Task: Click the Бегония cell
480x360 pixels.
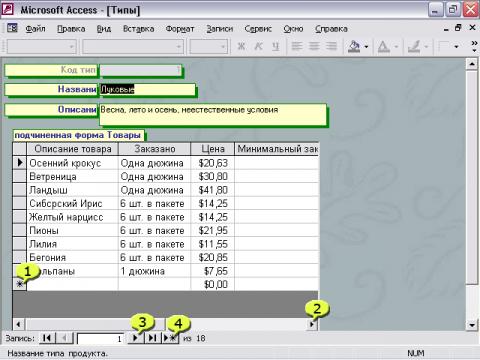Action: tap(72, 257)
